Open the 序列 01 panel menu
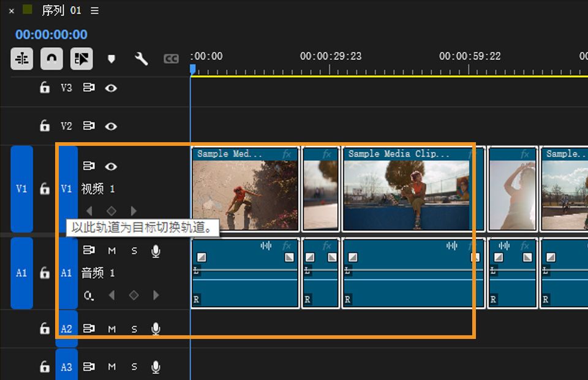The height and width of the screenshot is (380, 588). [94, 10]
